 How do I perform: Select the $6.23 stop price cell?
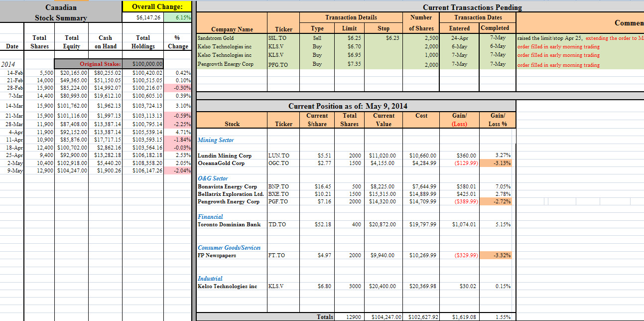[384, 38]
